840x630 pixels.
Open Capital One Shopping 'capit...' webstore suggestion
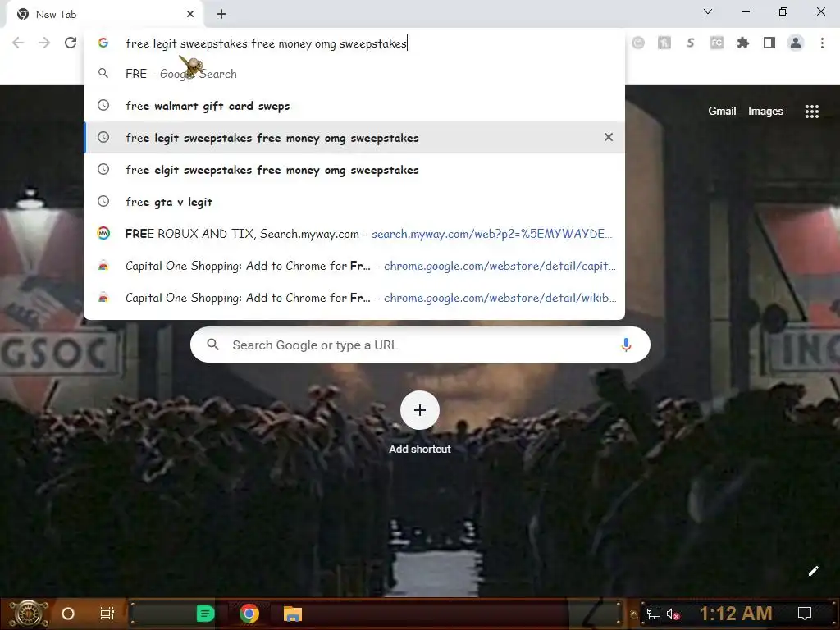tap(354, 266)
